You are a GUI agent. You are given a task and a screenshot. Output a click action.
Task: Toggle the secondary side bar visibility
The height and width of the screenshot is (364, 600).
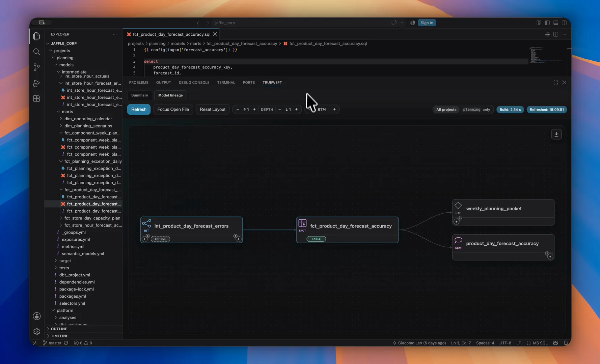point(564,23)
